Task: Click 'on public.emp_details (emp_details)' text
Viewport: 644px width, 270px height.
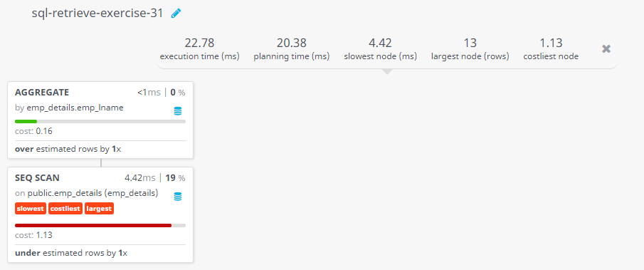Action: 86,193
